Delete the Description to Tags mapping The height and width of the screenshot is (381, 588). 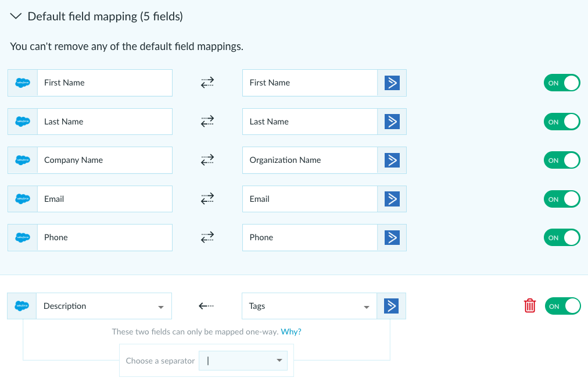pos(529,305)
